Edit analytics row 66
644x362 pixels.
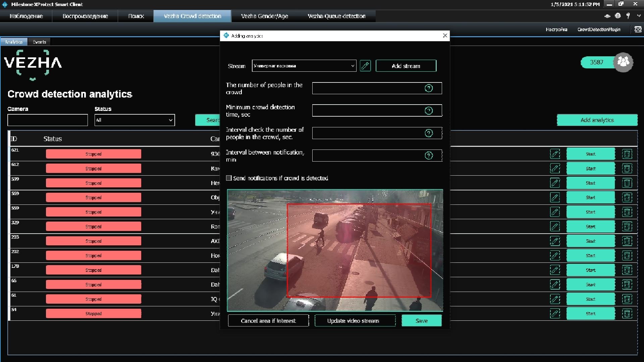[555, 285]
